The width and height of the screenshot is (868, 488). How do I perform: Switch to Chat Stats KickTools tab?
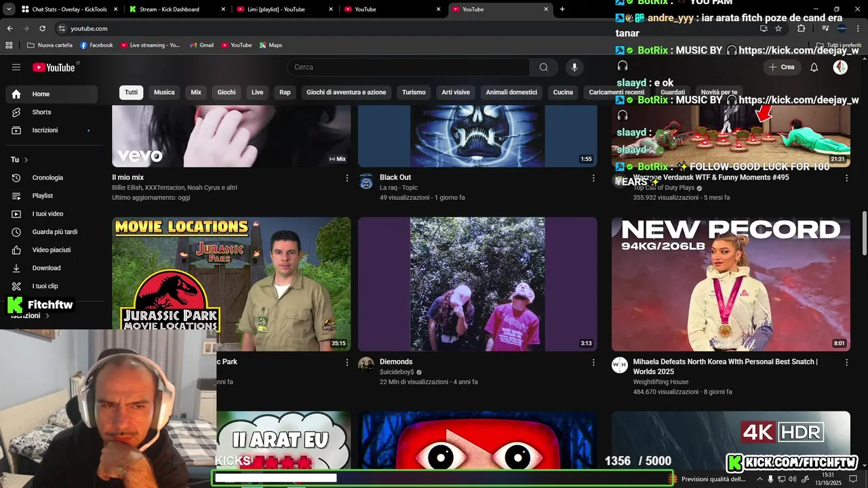click(68, 9)
